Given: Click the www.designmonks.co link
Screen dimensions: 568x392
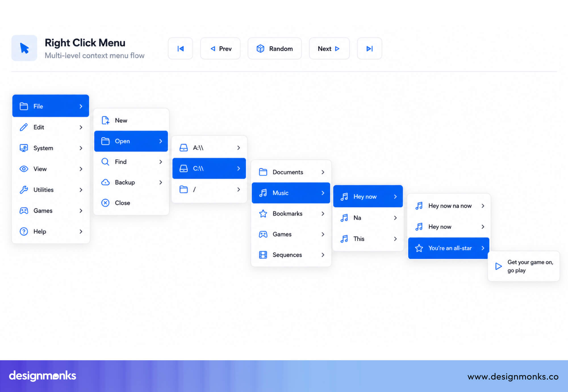Looking at the screenshot, I should click(x=513, y=376).
